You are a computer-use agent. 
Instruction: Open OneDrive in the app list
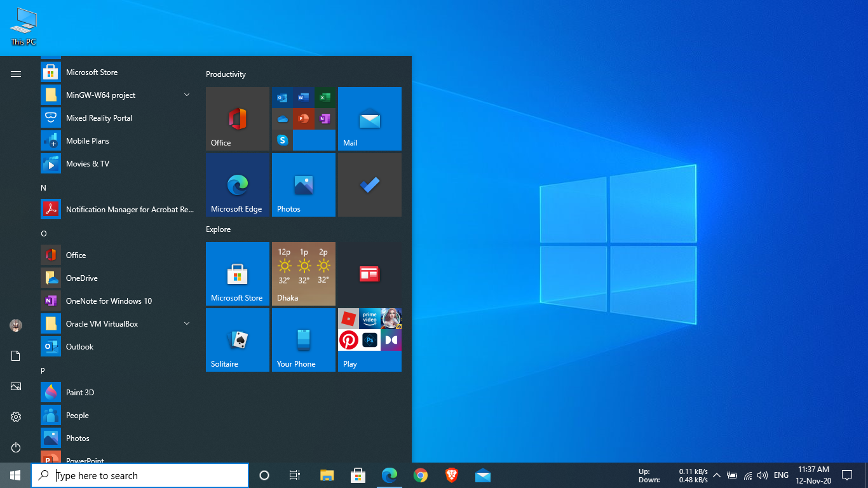coord(117,278)
